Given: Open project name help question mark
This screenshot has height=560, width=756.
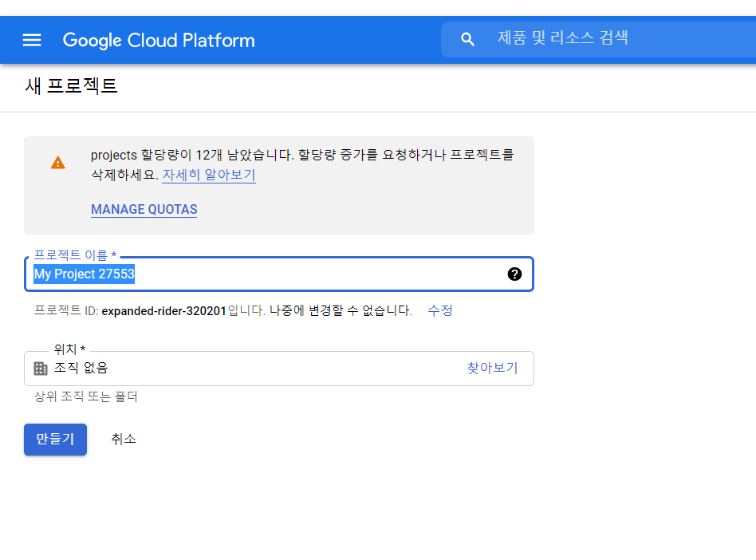Looking at the screenshot, I should (514, 274).
